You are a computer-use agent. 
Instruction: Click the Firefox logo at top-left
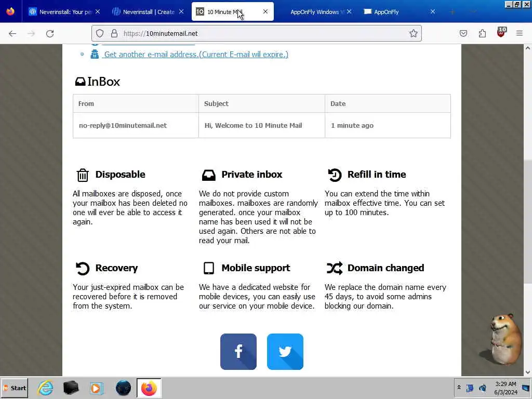click(10, 11)
